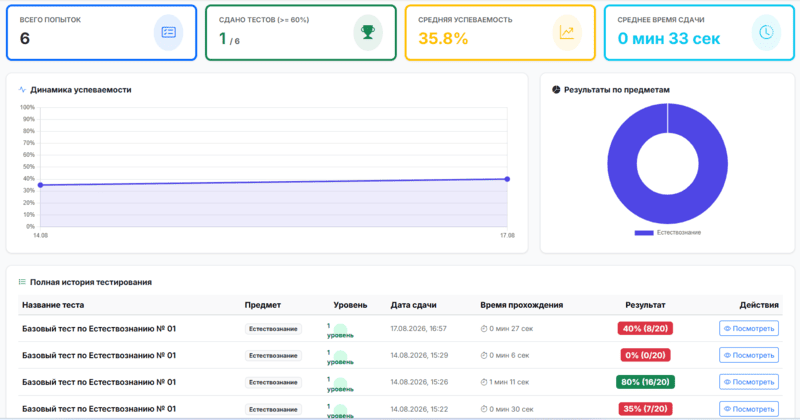Click the 40% (8/20) result badge
The height and width of the screenshot is (420, 800).
pos(645,329)
